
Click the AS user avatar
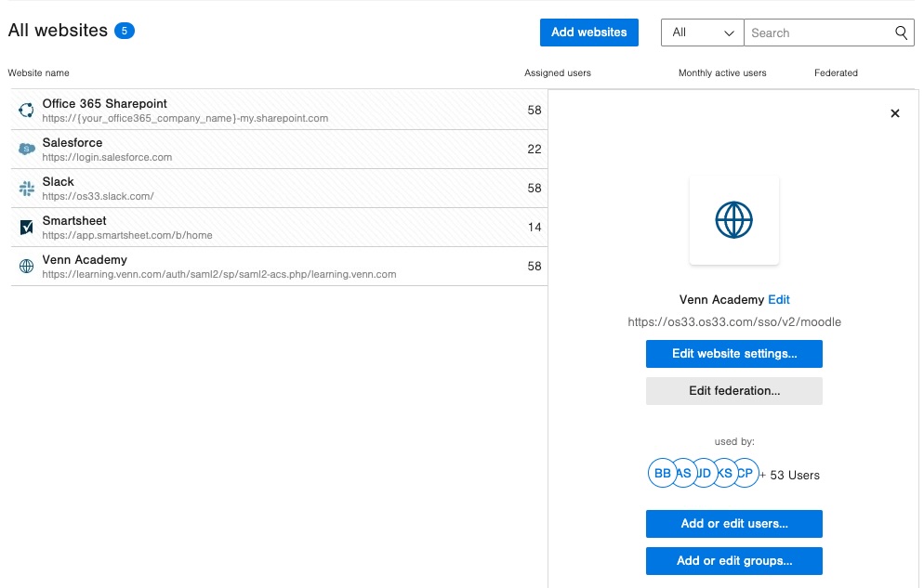coord(685,473)
